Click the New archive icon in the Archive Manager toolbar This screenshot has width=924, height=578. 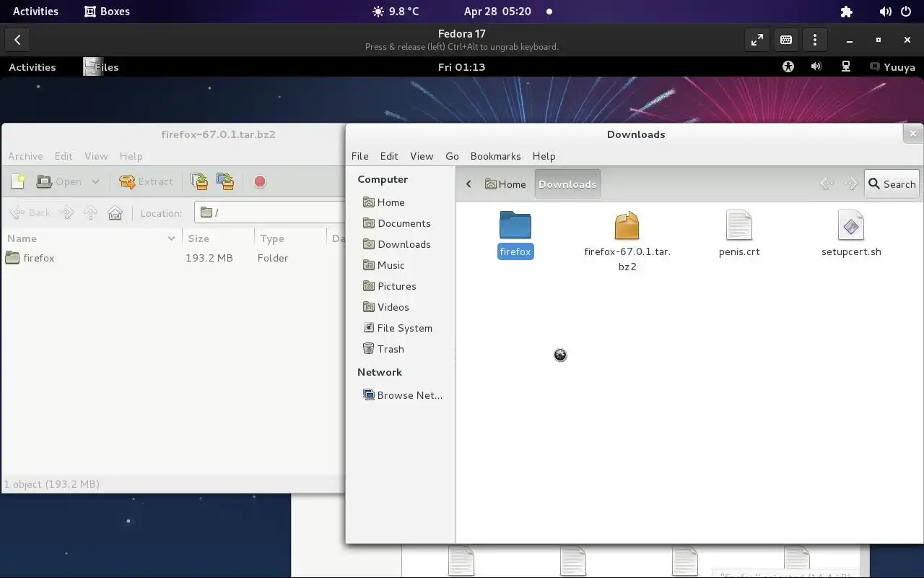(18, 181)
